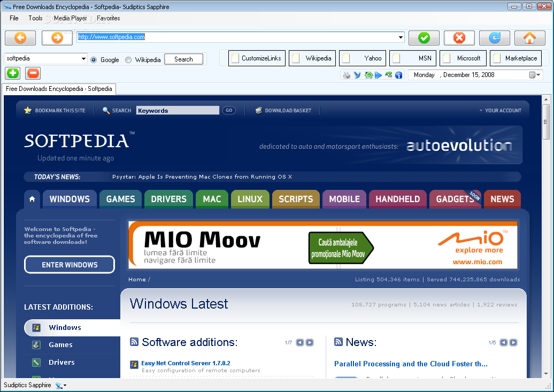Open the Parallel Processing and the Cloud article link

411,364
